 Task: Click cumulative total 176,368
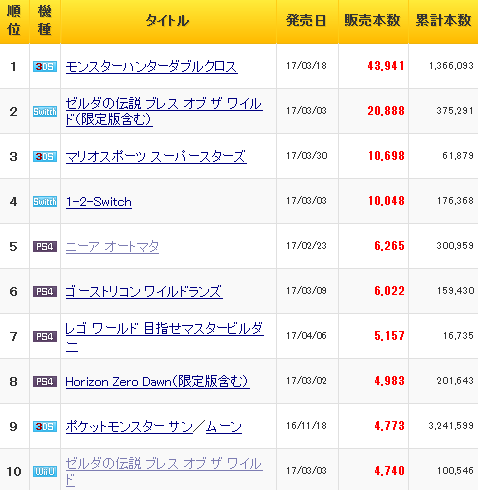(x=455, y=201)
